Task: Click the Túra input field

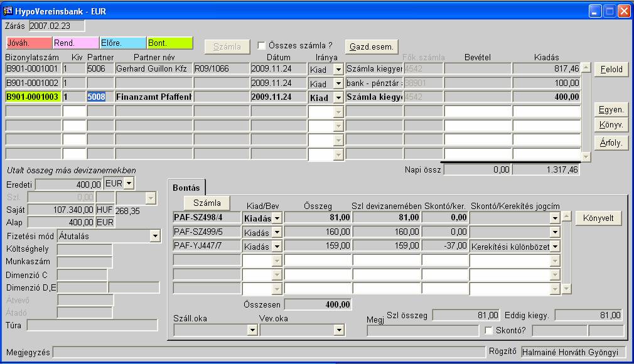Action: pyautogui.click(x=92, y=325)
